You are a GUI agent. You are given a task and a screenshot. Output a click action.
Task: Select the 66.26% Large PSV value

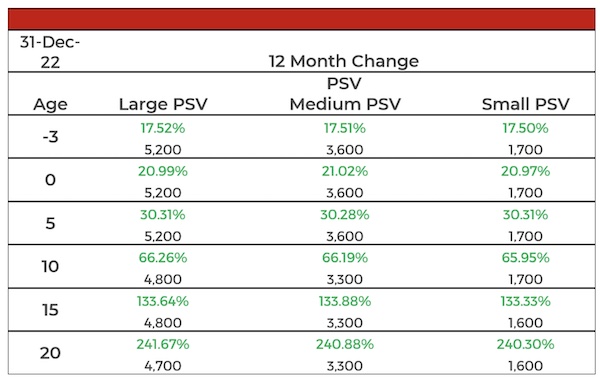pyautogui.click(x=163, y=258)
